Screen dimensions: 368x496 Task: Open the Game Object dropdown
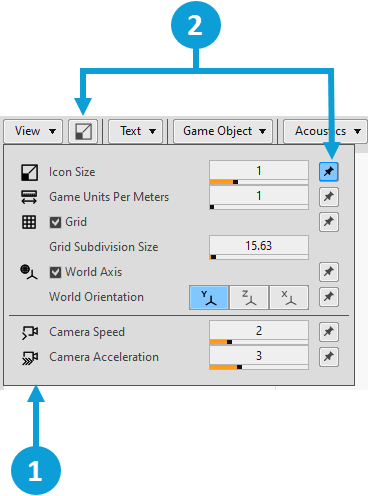coord(223,131)
